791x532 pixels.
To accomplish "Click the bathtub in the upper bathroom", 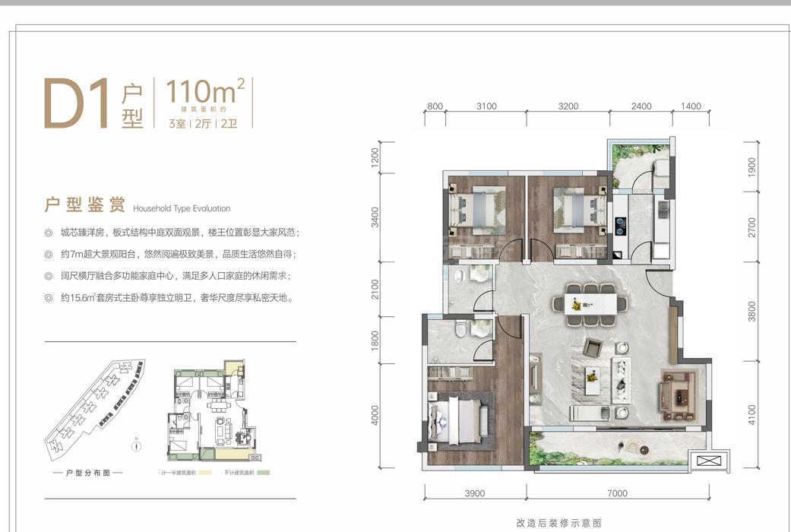I will (x=460, y=276).
